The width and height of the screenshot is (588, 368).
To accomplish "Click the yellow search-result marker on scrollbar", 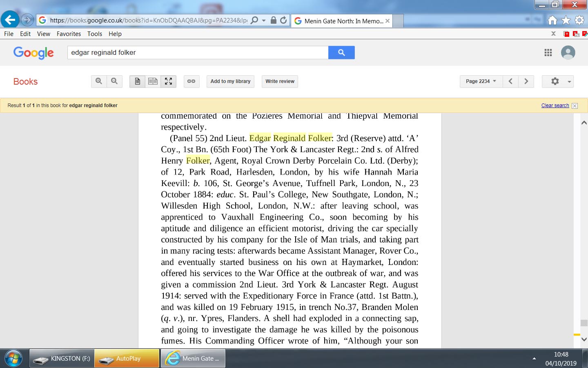I will click(x=577, y=334).
